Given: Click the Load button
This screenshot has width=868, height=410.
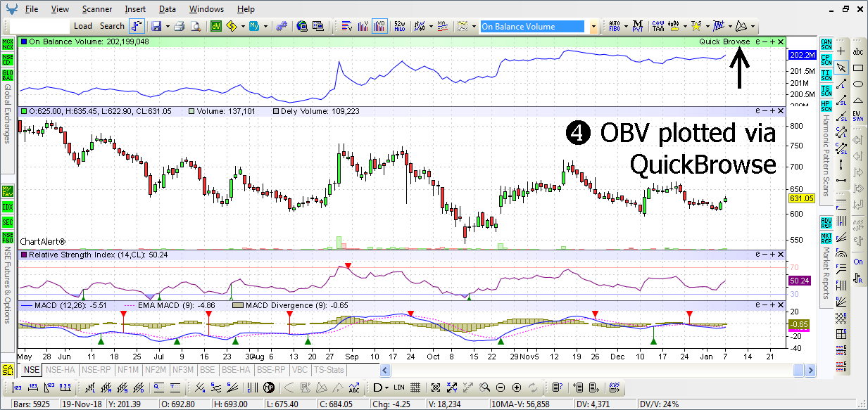Looking at the screenshot, I should click(83, 26).
